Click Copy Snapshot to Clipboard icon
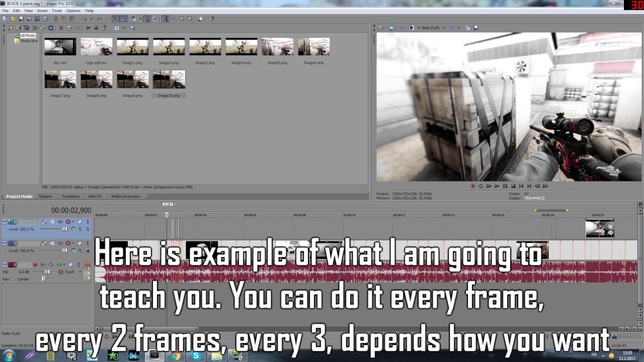Screen dimensions: 644x362 pos(468,28)
